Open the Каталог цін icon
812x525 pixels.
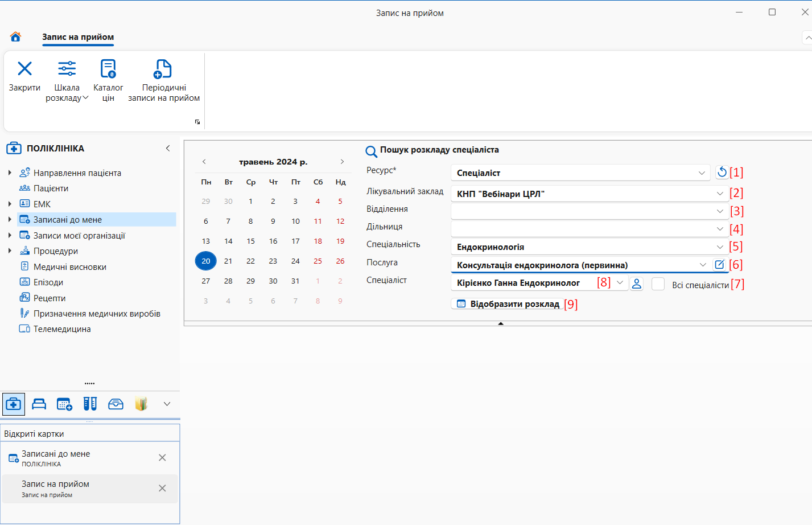point(108,68)
